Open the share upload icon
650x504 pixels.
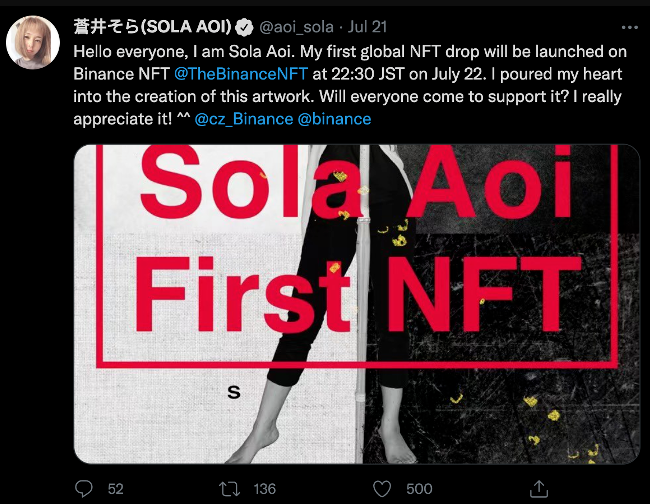[x=539, y=489]
